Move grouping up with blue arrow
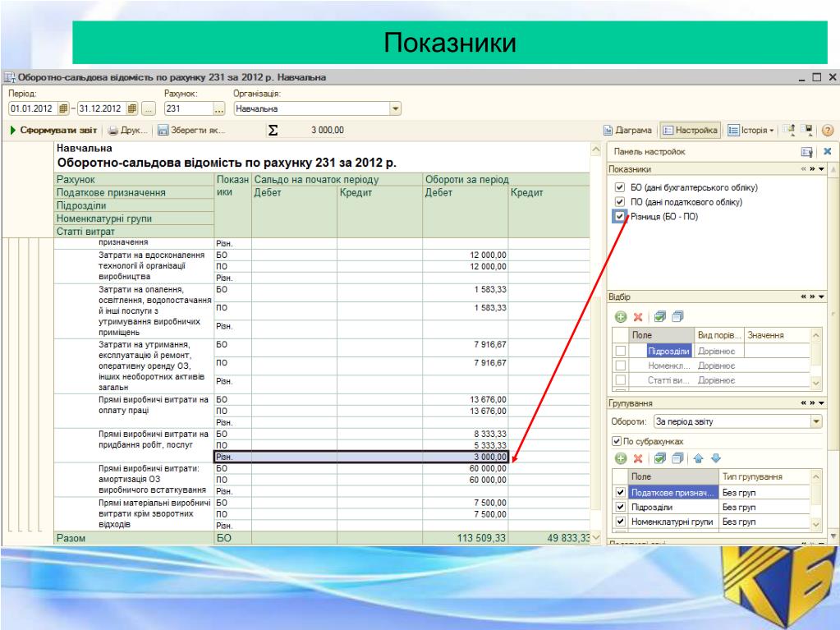The width and height of the screenshot is (840, 630). [x=698, y=458]
